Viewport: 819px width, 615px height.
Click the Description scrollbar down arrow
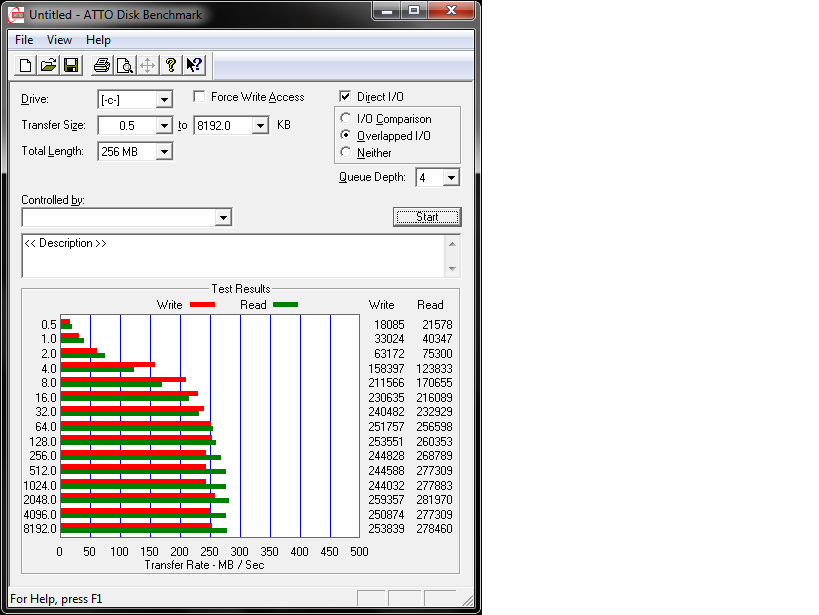[452, 269]
